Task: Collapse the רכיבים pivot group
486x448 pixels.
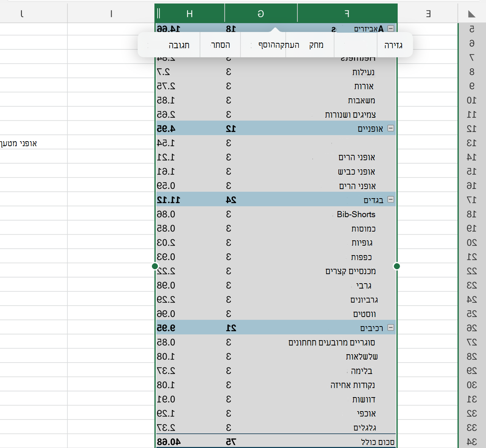Action: pyautogui.click(x=391, y=327)
